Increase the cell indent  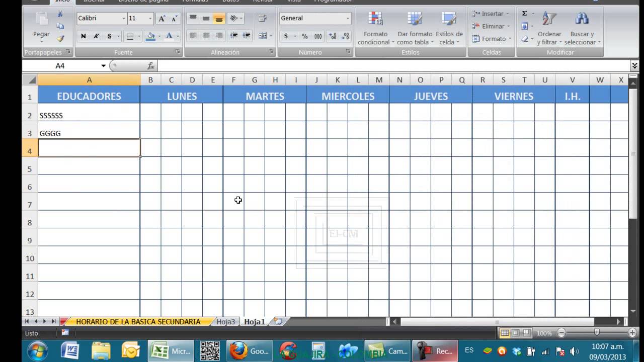click(x=246, y=36)
